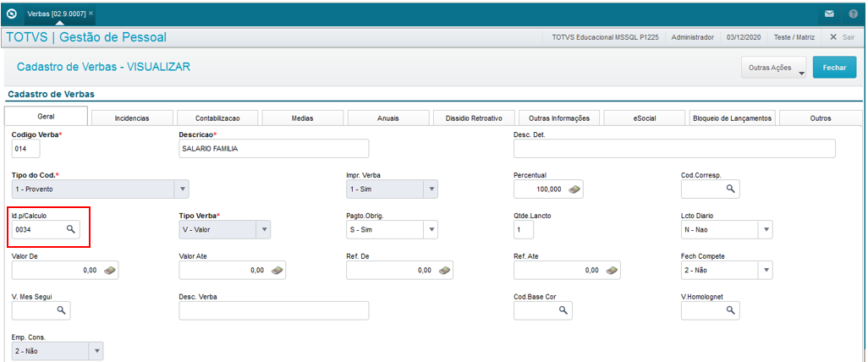Switch to the Geral tab
This screenshot has height=362, width=868.
click(46, 117)
